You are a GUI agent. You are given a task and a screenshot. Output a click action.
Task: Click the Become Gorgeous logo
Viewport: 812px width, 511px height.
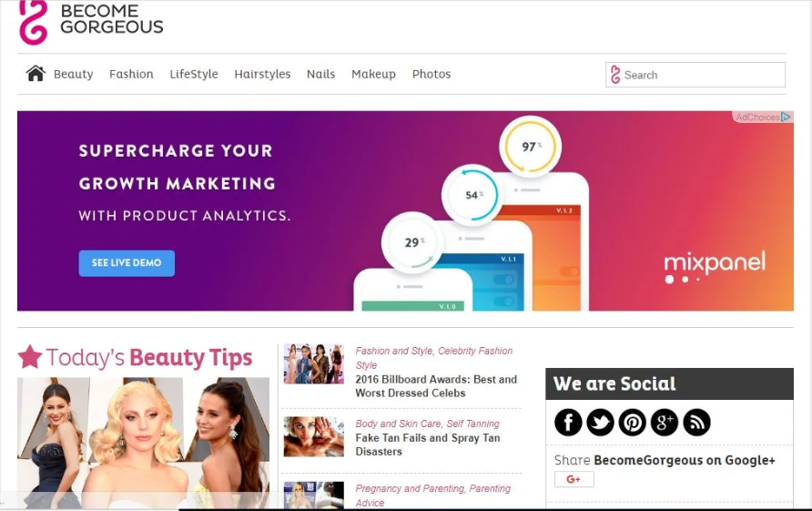pyautogui.click(x=91, y=21)
